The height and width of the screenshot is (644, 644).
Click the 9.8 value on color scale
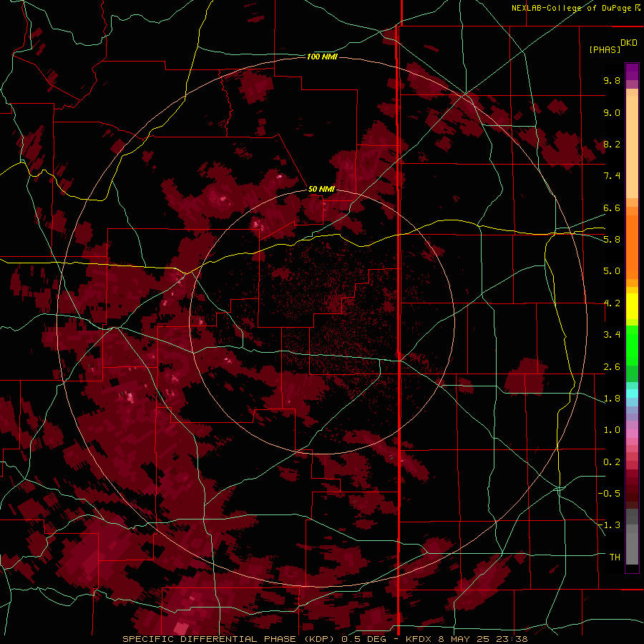612,80
